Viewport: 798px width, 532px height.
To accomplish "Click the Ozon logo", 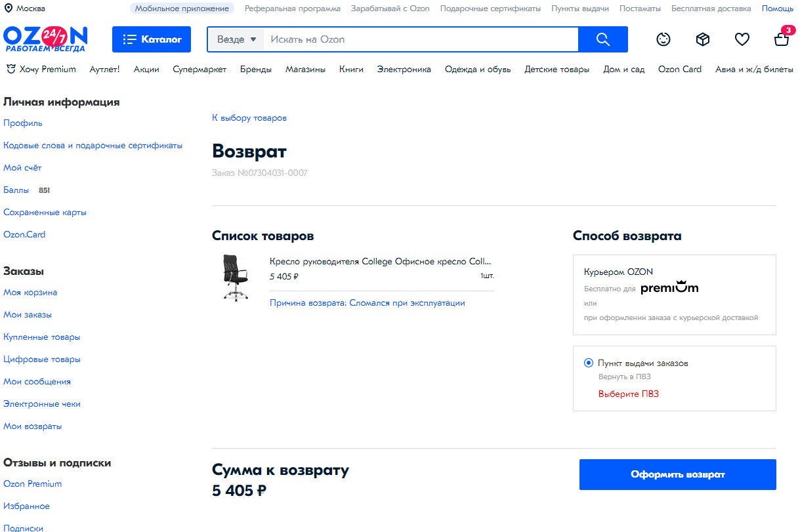I will pyautogui.click(x=45, y=39).
